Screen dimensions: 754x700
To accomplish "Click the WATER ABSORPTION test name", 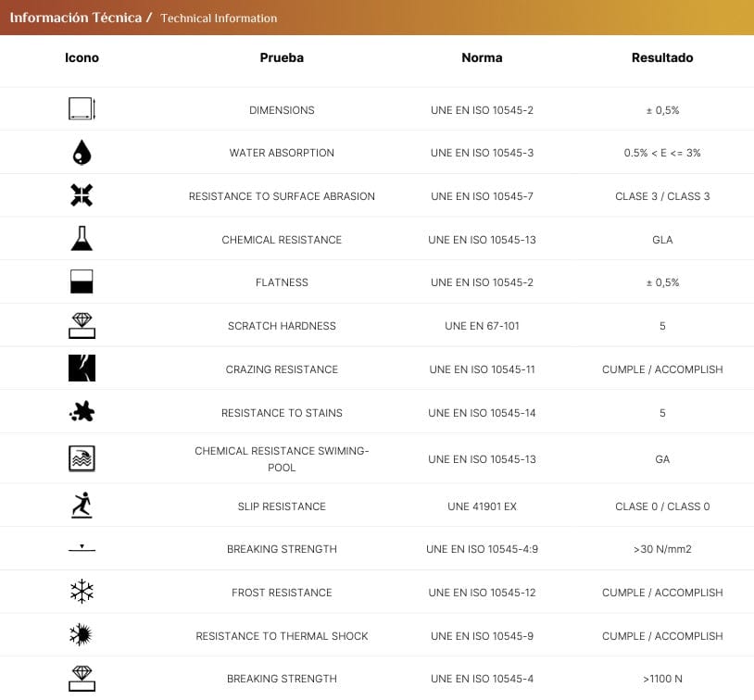I will [x=282, y=153].
